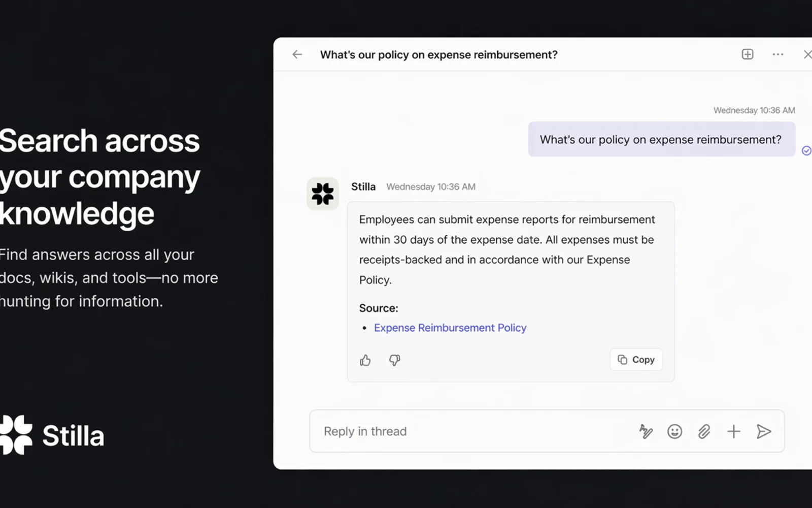
Task: Click the timestamp beside Stilla name
Action: [431, 186]
